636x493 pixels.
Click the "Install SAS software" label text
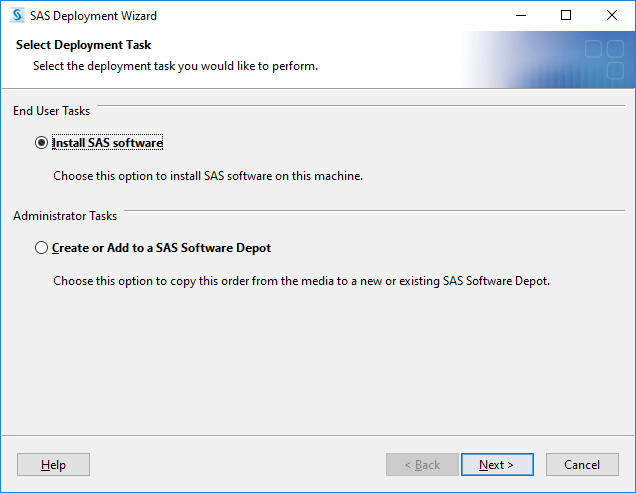[x=107, y=143]
